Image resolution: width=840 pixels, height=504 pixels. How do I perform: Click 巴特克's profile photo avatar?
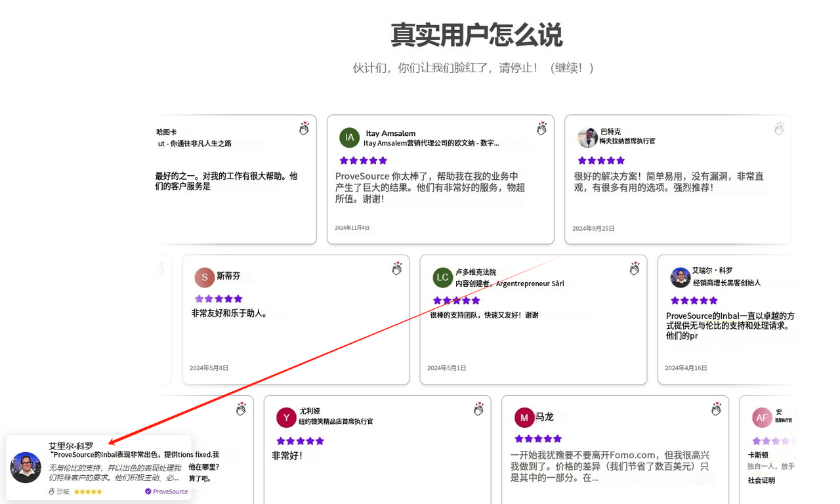[x=587, y=138]
